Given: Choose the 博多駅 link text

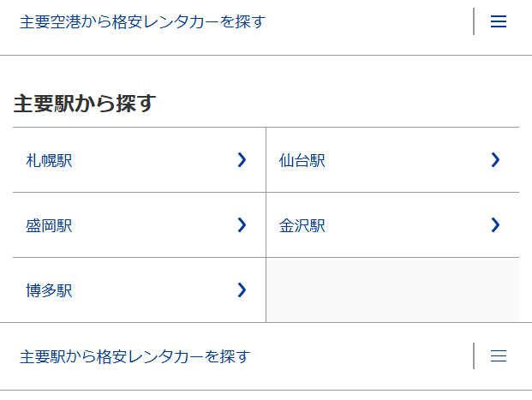Looking at the screenshot, I should pyautogui.click(x=49, y=291).
